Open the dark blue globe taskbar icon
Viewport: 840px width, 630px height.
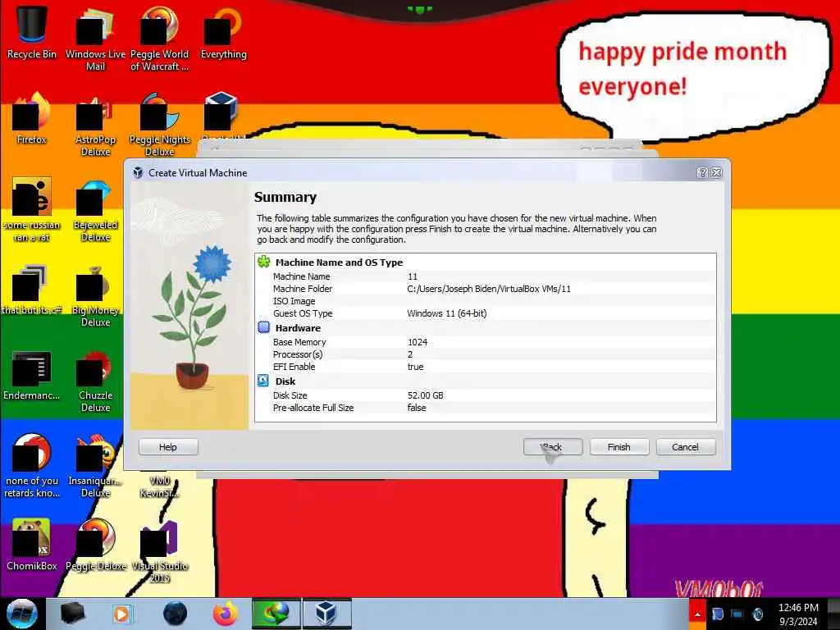(175, 614)
